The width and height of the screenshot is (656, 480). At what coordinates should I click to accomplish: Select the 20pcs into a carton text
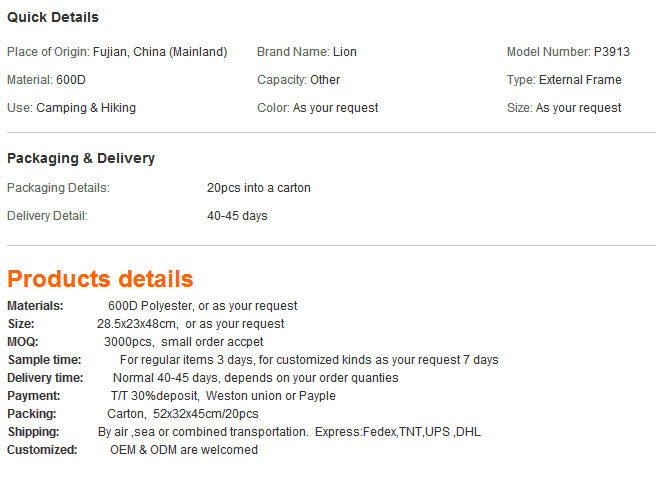click(259, 188)
